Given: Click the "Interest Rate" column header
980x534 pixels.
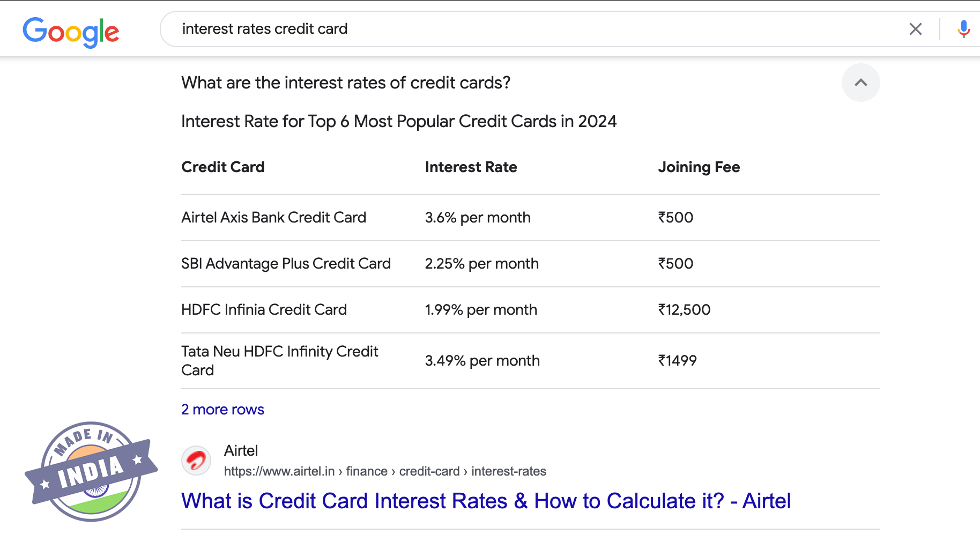Looking at the screenshot, I should click(471, 167).
